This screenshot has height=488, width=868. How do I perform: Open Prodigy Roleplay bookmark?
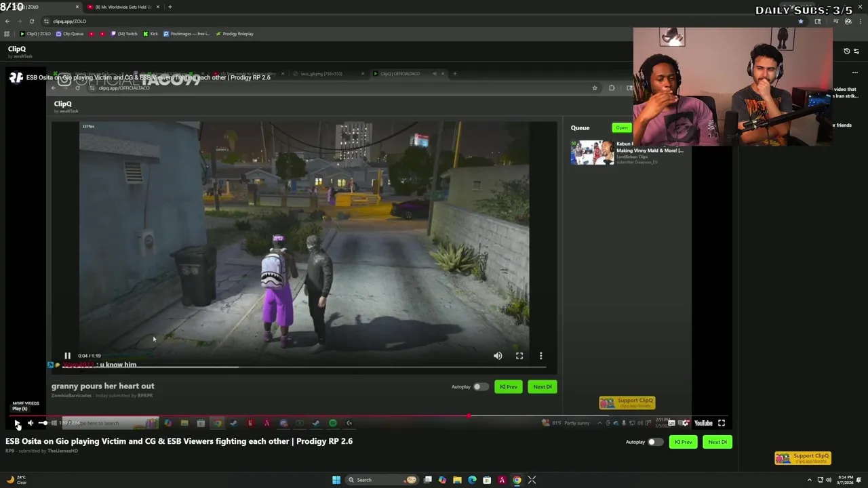coord(235,34)
